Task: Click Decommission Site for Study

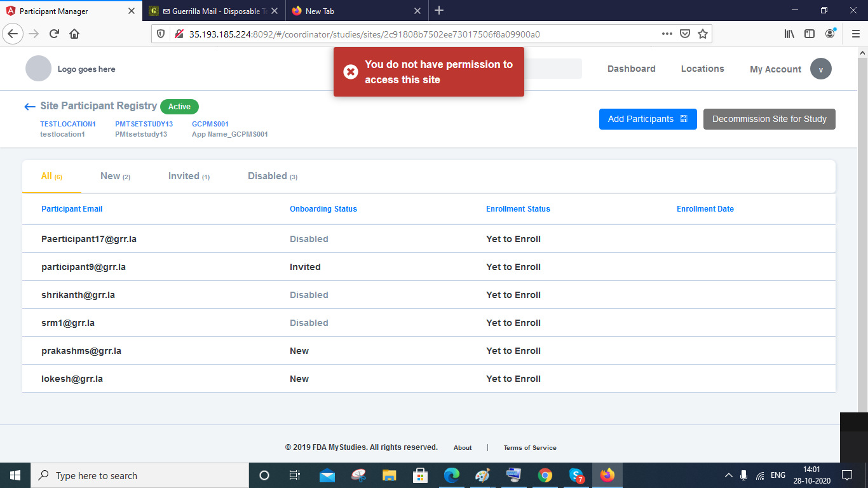Action: (x=769, y=119)
